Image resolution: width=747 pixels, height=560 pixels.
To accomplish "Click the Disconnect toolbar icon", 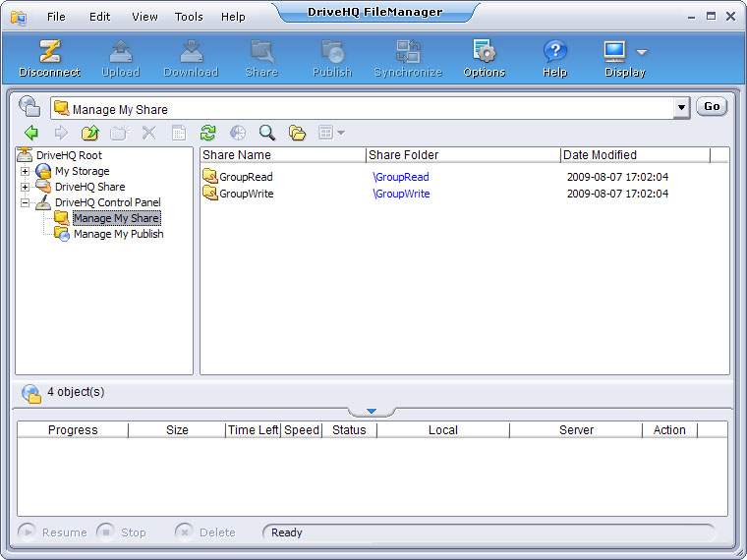I will (x=49, y=51).
